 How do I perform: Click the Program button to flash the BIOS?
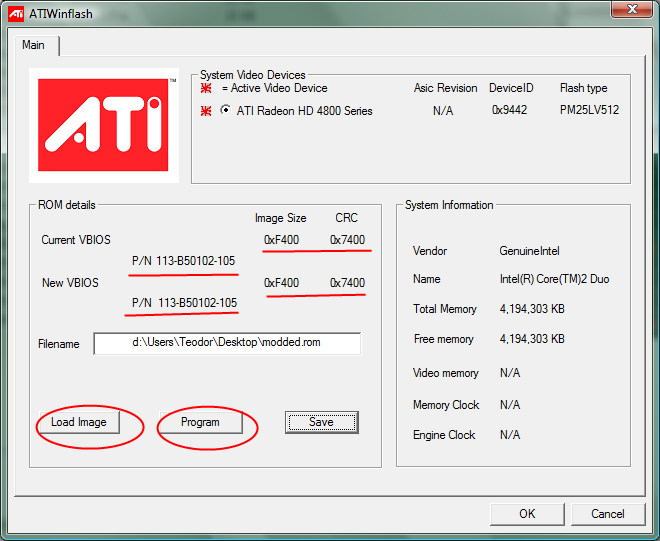point(200,422)
